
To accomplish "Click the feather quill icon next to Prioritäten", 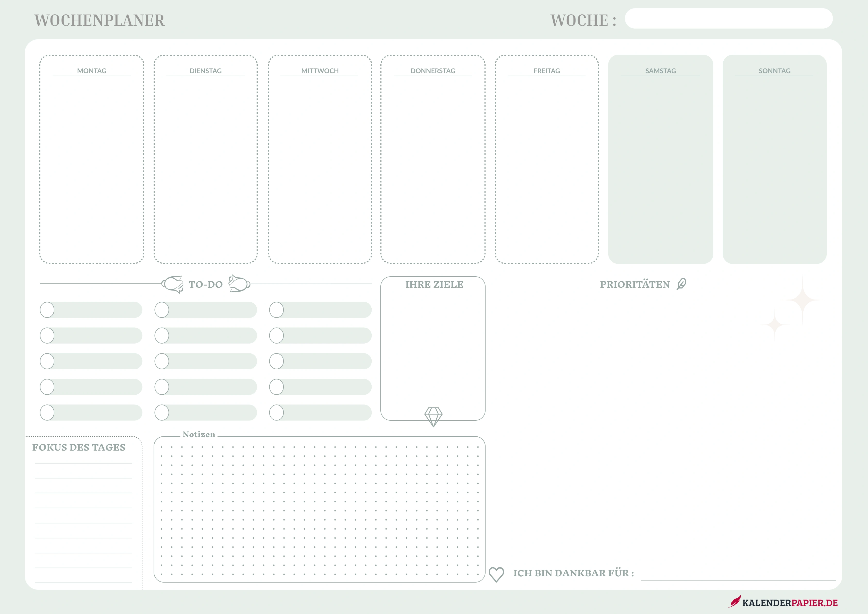I will pyautogui.click(x=682, y=284).
